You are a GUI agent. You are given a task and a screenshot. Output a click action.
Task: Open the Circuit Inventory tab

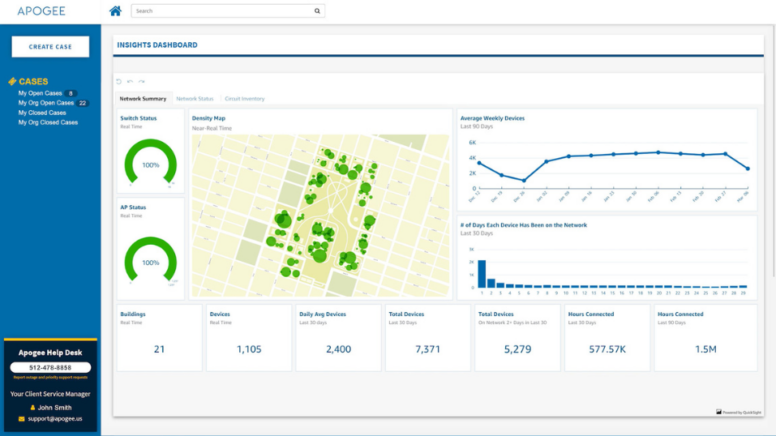[245, 99]
